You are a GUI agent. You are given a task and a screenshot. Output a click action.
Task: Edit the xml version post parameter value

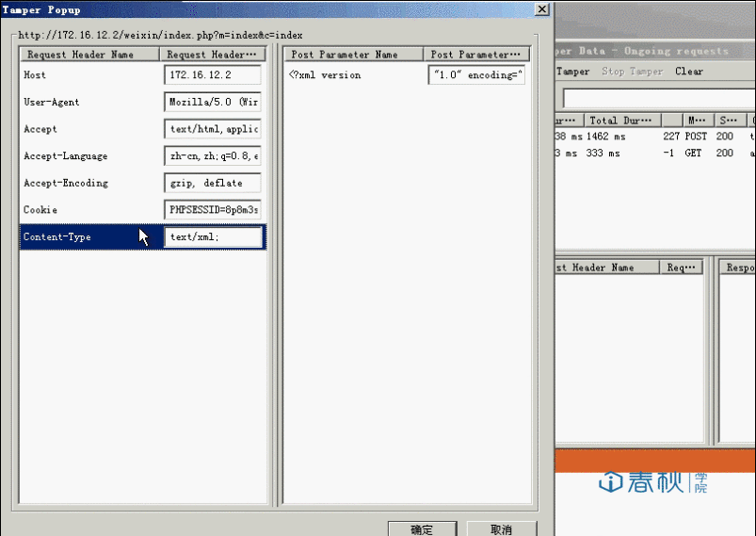point(476,75)
